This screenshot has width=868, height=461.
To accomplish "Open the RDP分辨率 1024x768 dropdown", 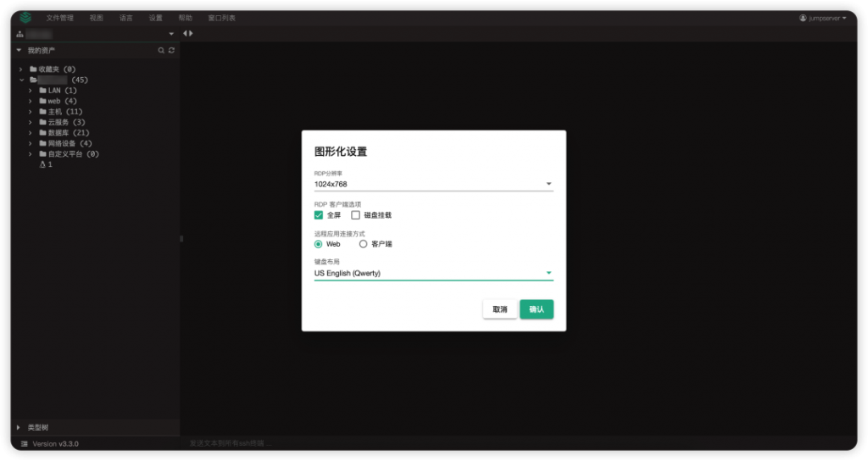I will [433, 184].
